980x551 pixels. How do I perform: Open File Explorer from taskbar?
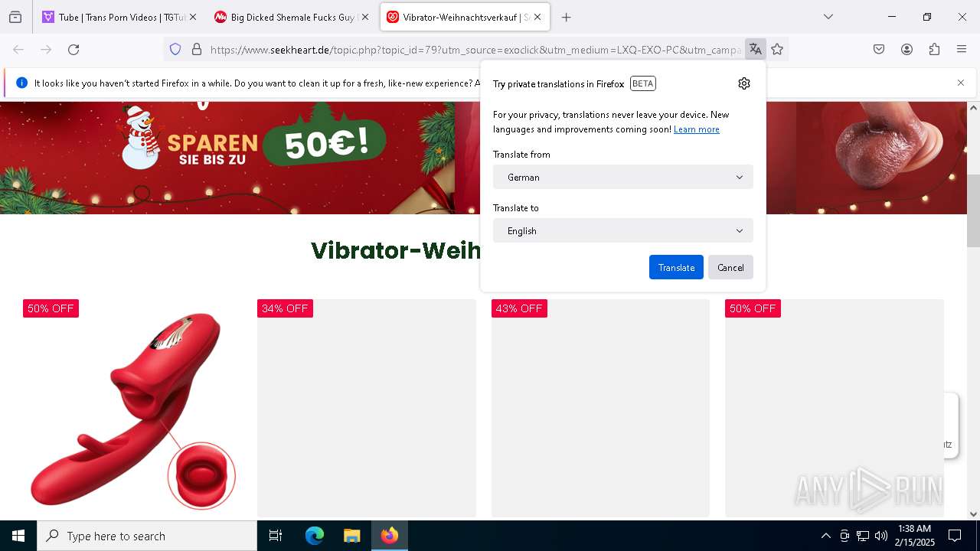[x=351, y=536]
